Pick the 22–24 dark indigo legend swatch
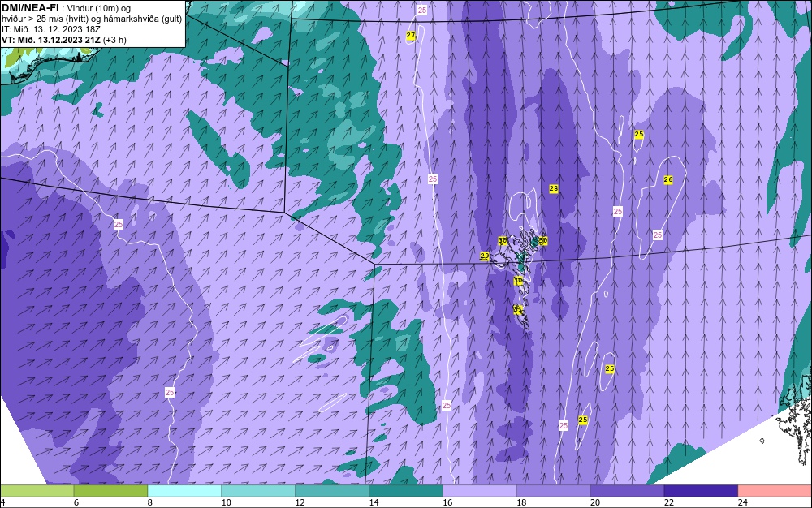Screen dimensions: 812x508 click(702, 491)
